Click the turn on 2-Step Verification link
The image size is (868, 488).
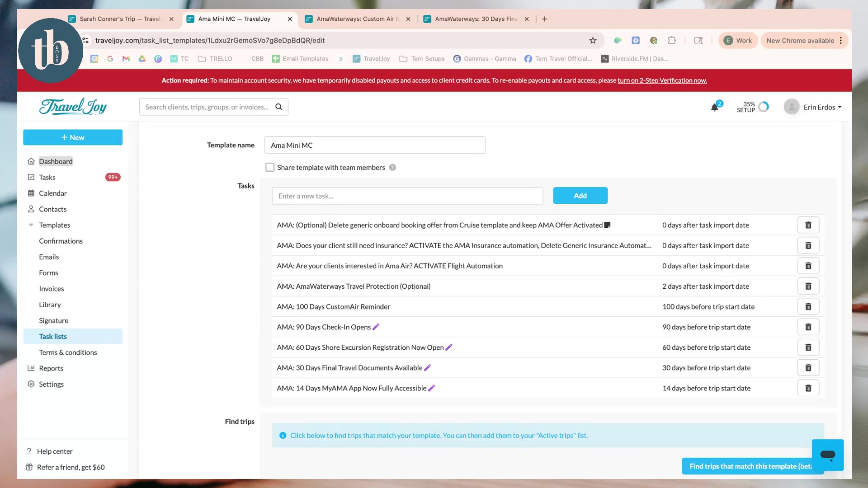[x=662, y=80]
